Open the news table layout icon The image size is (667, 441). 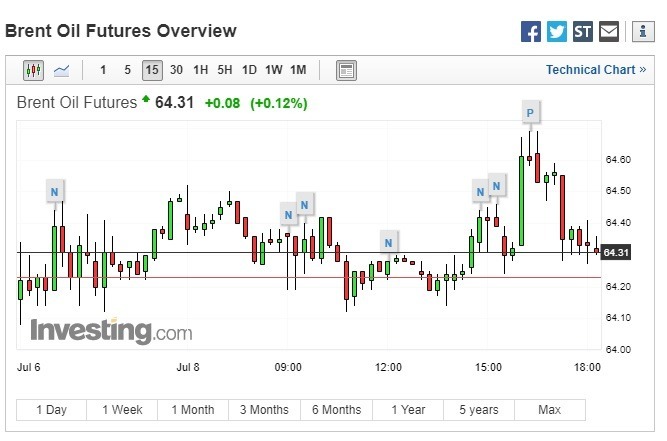pyautogui.click(x=346, y=70)
